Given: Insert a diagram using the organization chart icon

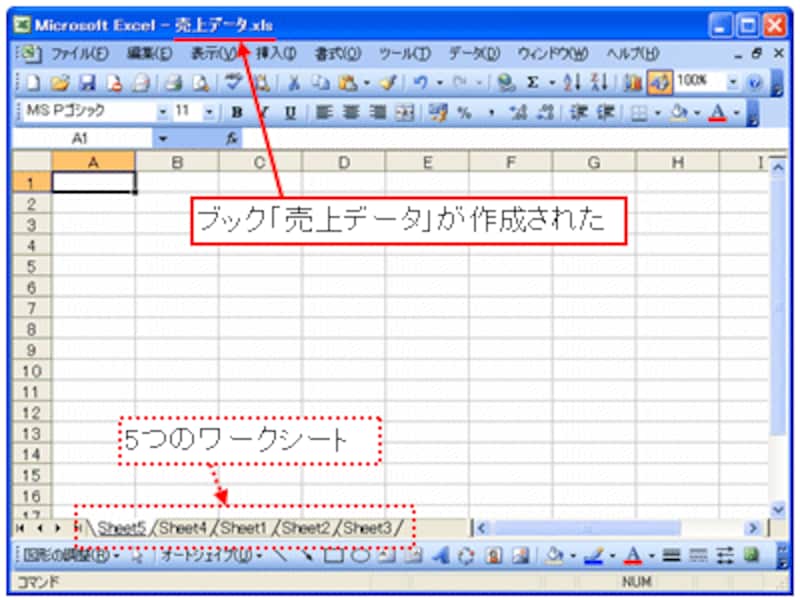Looking at the screenshot, I should (x=466, y=556).
